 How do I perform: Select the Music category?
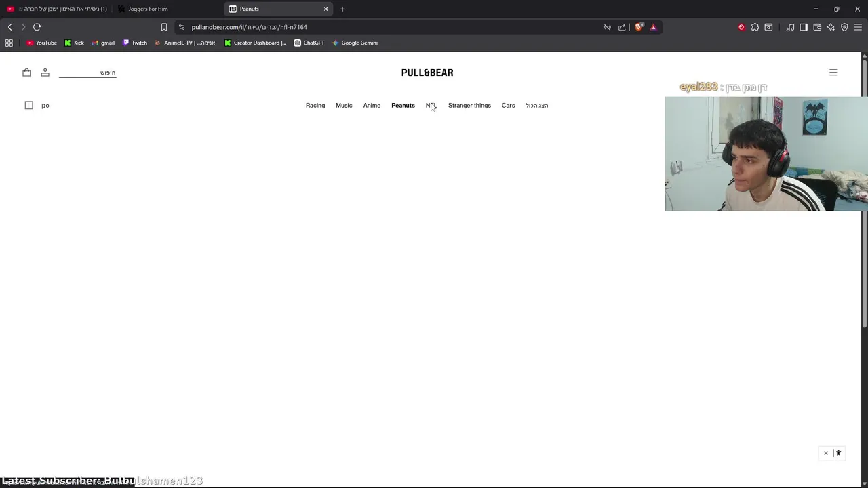pos(344,106)
